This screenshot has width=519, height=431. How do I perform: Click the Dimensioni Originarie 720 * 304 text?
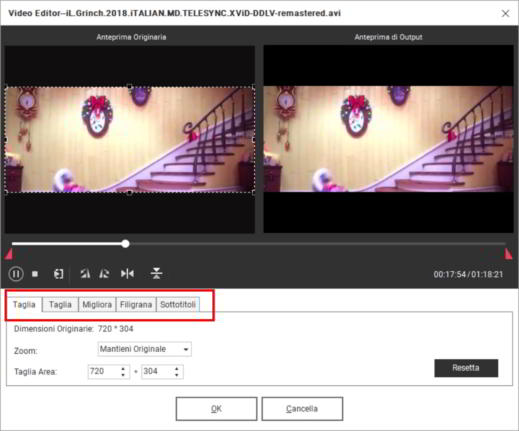click(x=73, y=329)
